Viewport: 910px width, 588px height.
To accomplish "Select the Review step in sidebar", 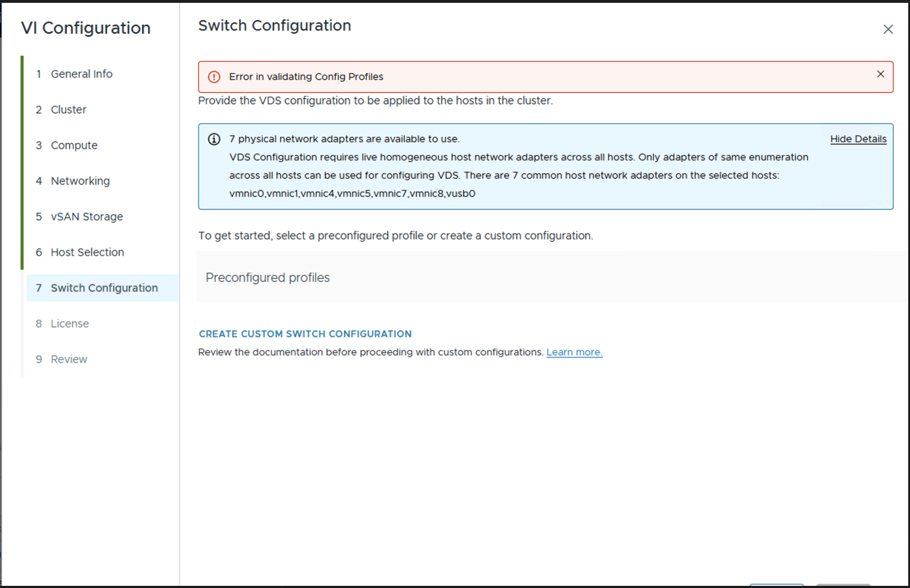I will pos(69,359).
